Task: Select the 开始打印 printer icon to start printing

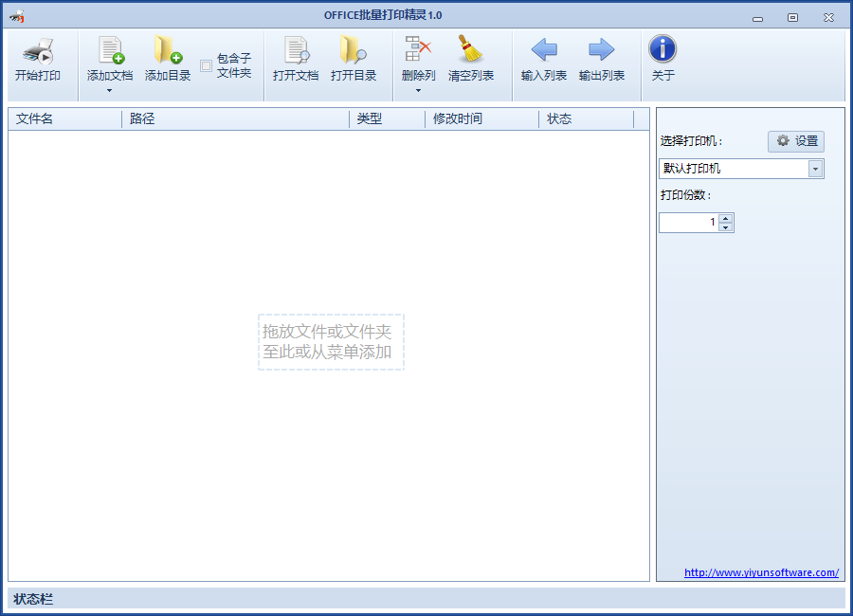Action: pyautogui.click(x=38, y=57)
